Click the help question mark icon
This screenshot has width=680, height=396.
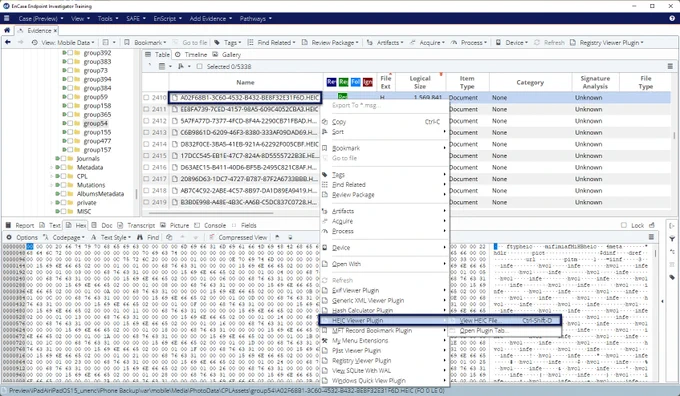pyautogui.click(x=672, y=18)
